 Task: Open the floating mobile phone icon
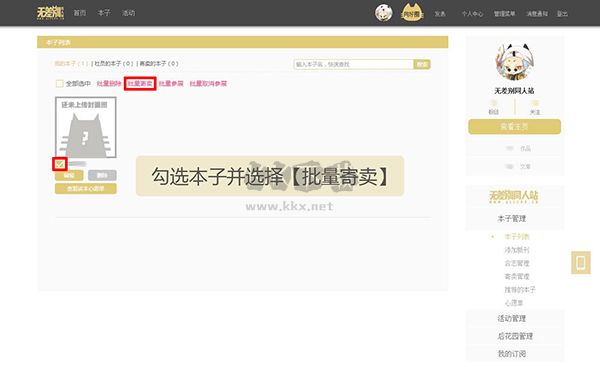pos(581,263)
